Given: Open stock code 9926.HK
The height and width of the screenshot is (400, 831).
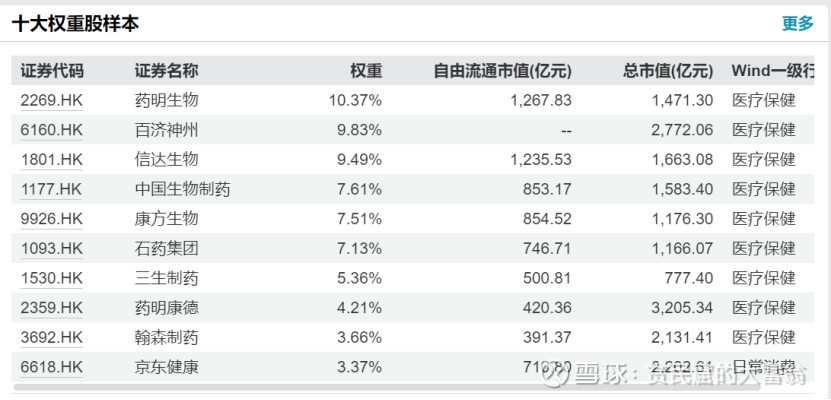Looking at the screenshot, I should point(51,218).
